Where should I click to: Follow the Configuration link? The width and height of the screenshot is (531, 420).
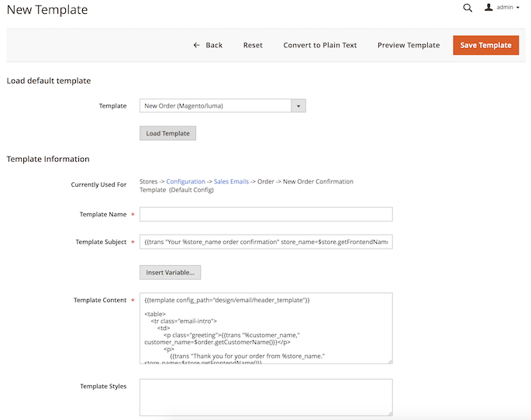pyautogui.click(x=185, y=181)
